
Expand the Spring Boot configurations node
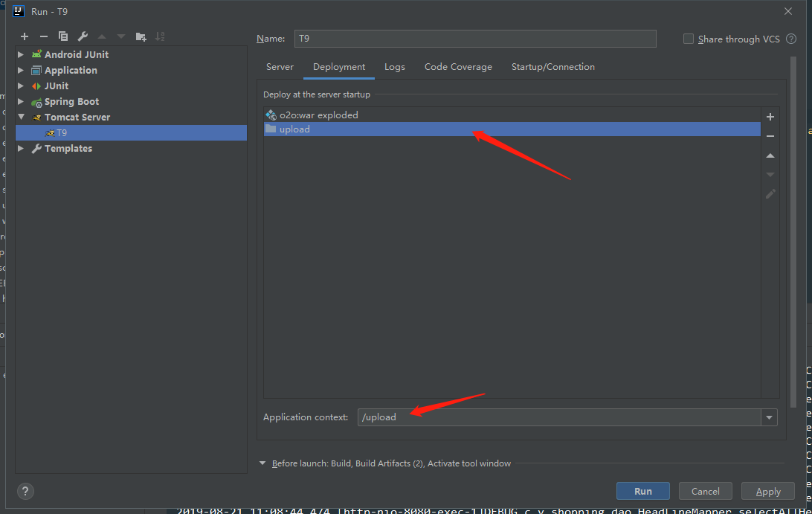[21, 101]
